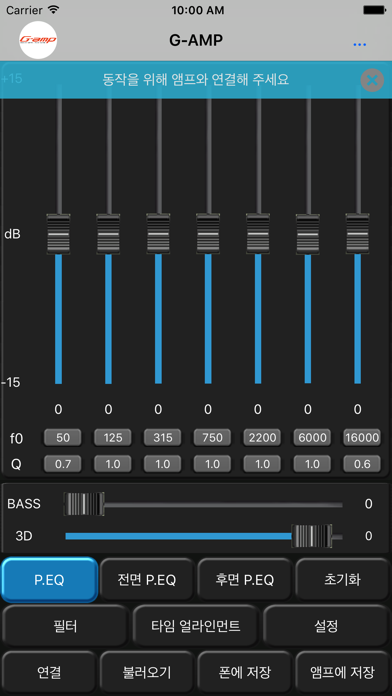Tap the 초기화 reset button
Screen dimensions: 392x696
(342, 580)
